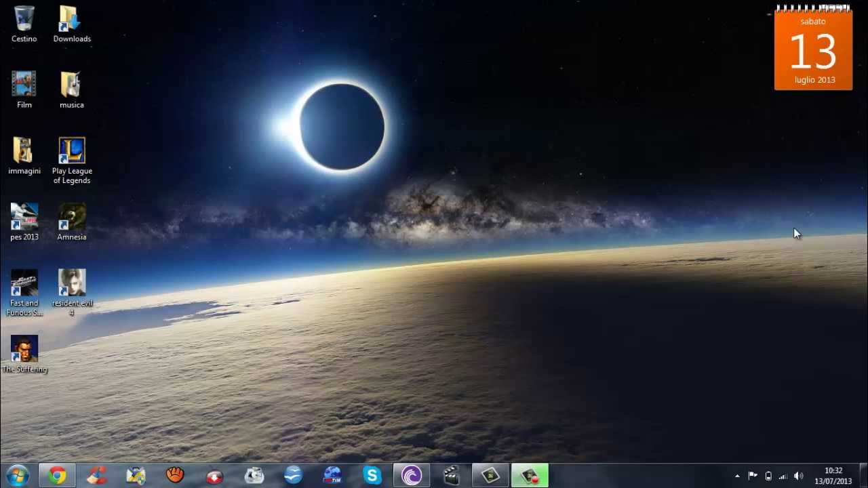Image resolution: width=868 pixels, height=488 pixels.
Task: Open the Downloads folder shortcut
Action: pyautogui.click(x=72, y=24)
